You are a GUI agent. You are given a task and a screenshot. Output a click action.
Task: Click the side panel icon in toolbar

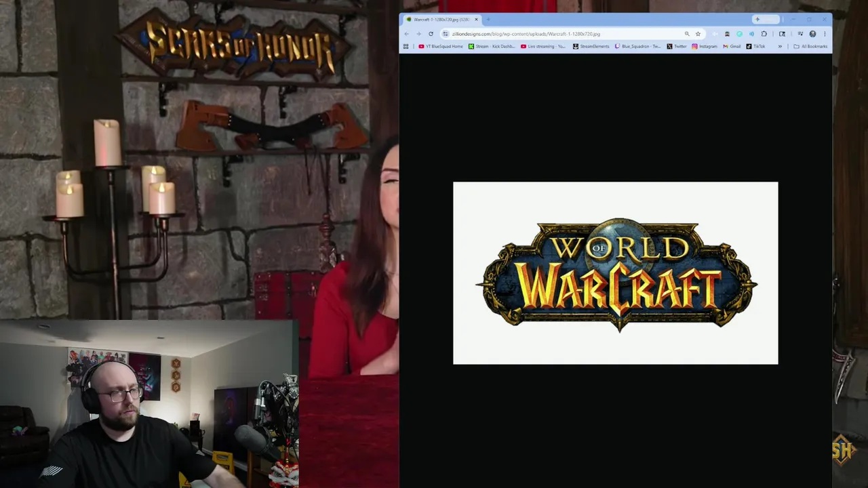click(x=782, y=34)
